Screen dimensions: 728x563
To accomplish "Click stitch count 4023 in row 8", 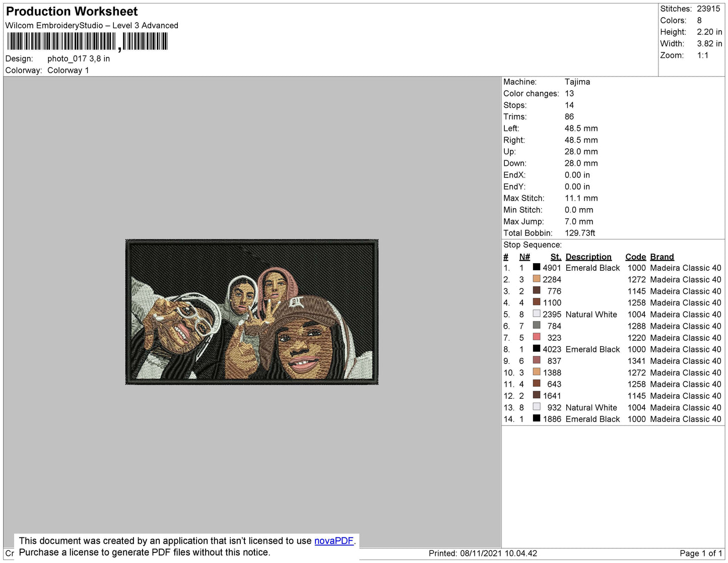I will coord(552,349).
